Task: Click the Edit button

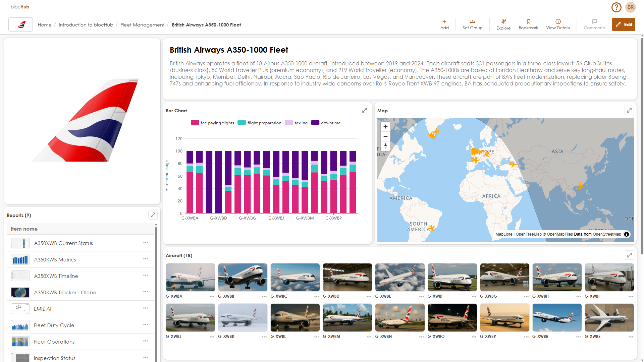Action: point(624,24)
